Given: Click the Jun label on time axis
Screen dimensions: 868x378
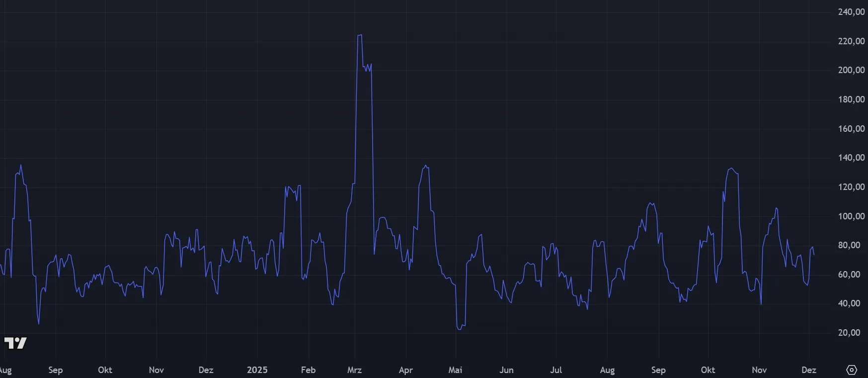Looking at the screenshot, I should point(506,370).
